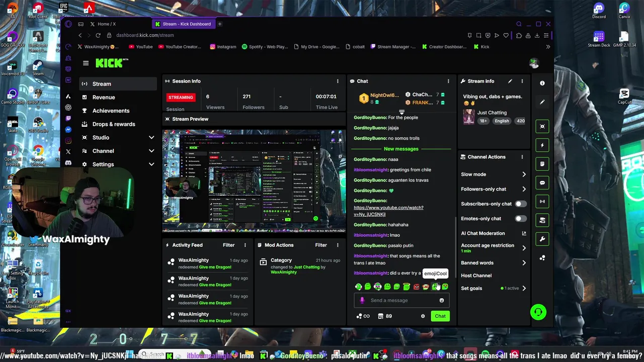Image resolution: width=644 pixels, height=362 pixels.
Task: Open Achievements in sidebar
Action: (118, 111)
